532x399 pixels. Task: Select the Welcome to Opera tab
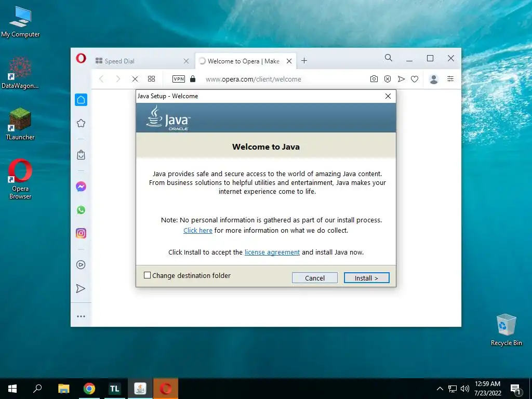click(245, 61)
